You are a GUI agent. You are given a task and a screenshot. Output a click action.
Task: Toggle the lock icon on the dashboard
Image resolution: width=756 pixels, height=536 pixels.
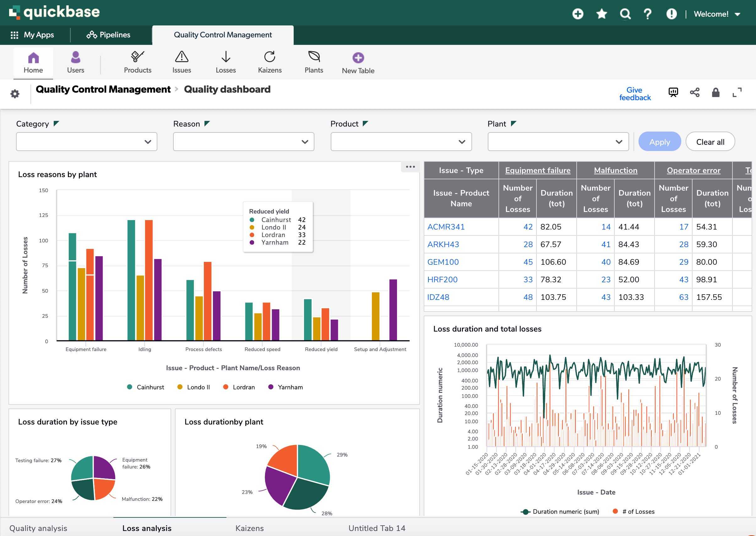click(716, 93)
